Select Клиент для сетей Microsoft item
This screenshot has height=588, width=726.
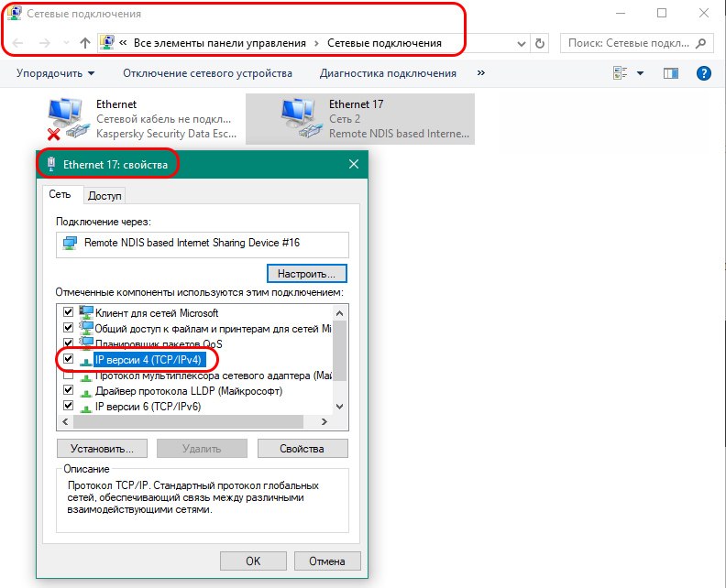(157, 313)
